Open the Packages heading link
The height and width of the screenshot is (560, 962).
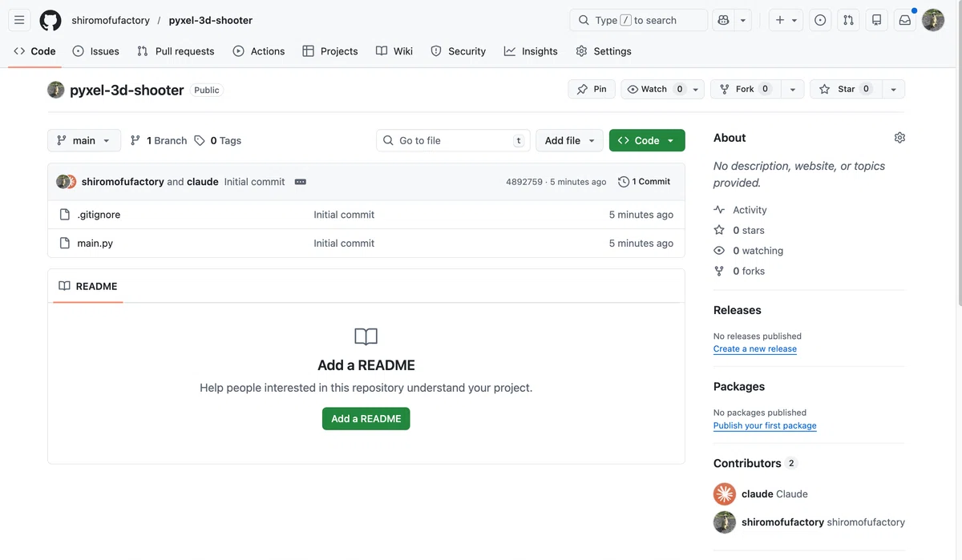click(739, 386)
